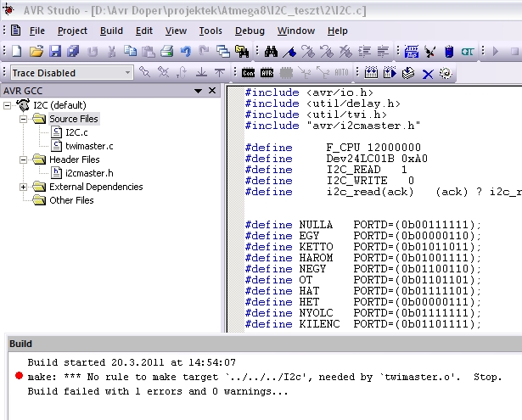The height and width of the screenshot is (420, 522).
Task: Select I2C.c in Source Files
Action: click(x=76, y=132)
